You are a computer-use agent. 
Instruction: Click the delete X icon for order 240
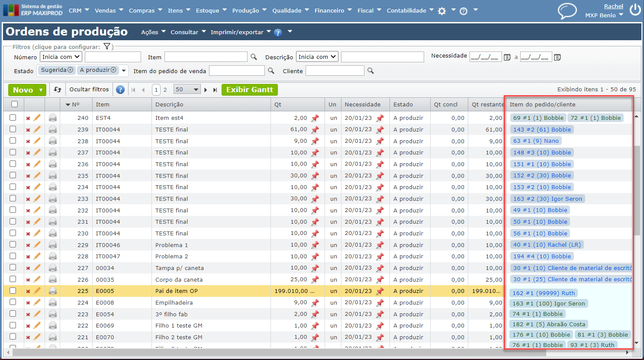click(x=28, y=118)
